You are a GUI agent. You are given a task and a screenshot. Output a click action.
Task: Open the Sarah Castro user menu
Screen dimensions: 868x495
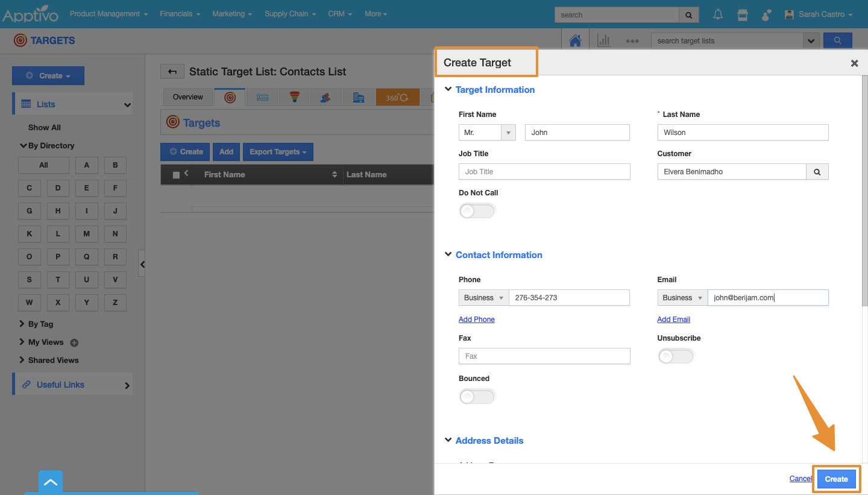click(x=819, y=14)
